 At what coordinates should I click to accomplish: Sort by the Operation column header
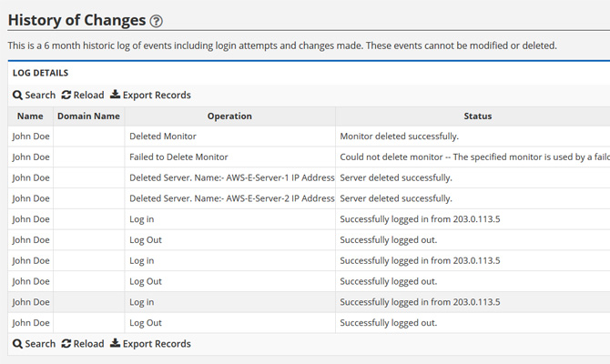coord(229,116)
